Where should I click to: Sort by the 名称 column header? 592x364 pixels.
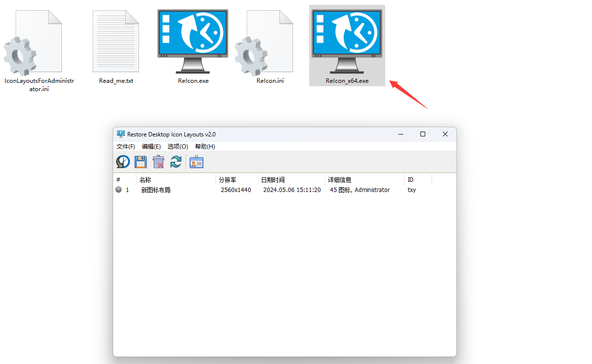pyautogui.click(x=145, y=179)
